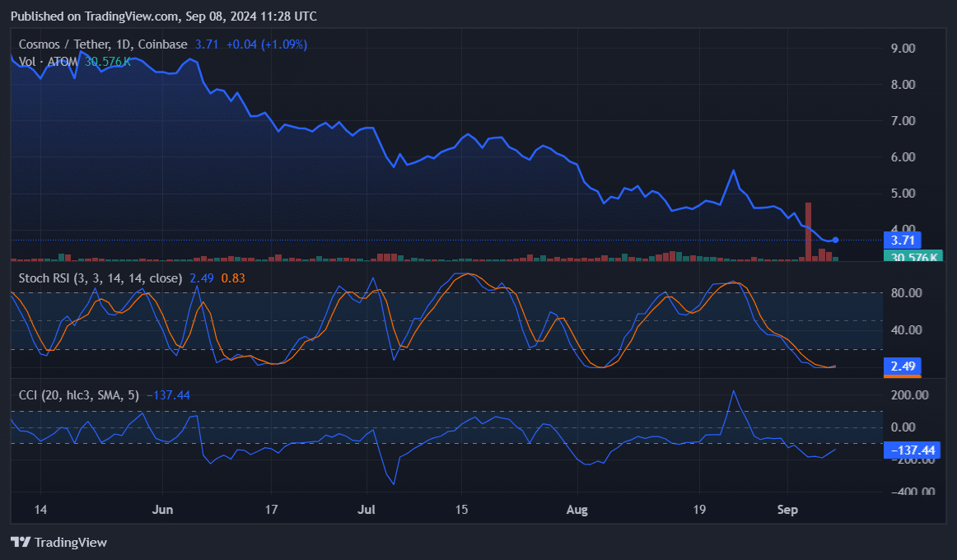
Task: Click the Sep label on the date axis
Action: [x=787, y=510]
